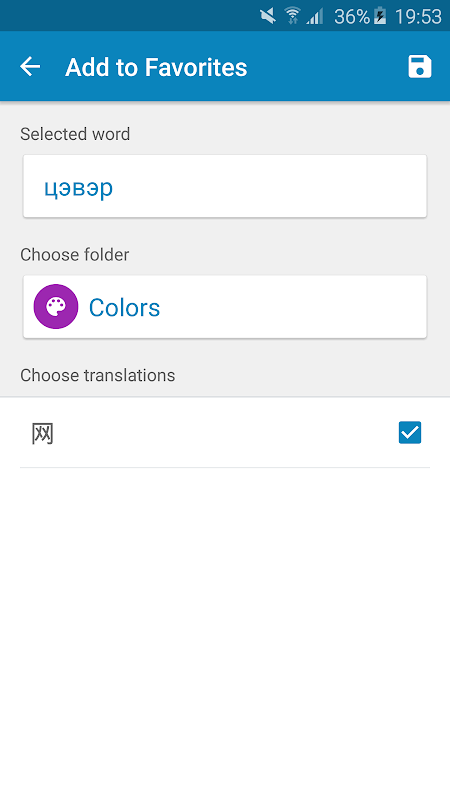450x800 pixels.
Task: Tap the Selected word label
Action: pos(75,134)
